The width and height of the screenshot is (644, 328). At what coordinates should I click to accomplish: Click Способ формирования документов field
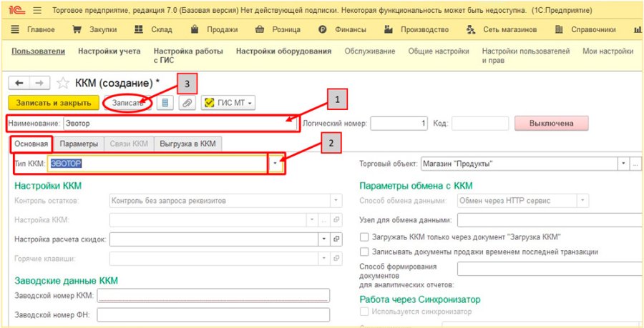coord(550,269)
